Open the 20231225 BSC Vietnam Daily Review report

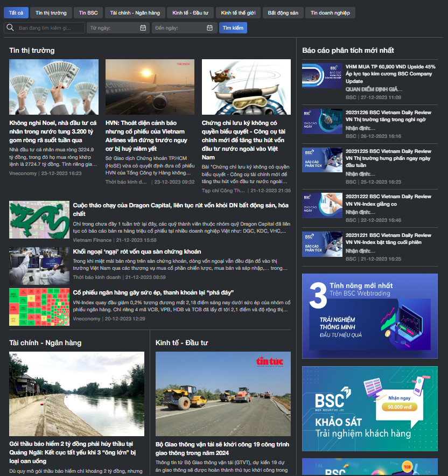(388, 158)
